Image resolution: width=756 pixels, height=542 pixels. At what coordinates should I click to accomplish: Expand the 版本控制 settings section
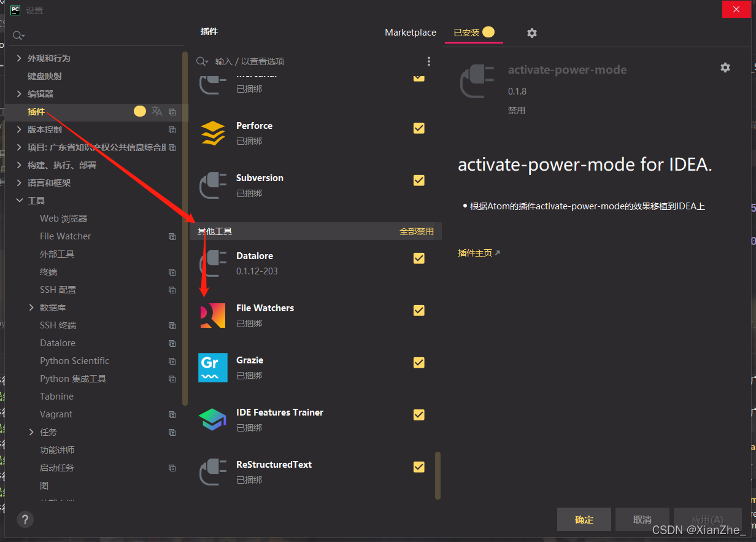coord(19,130)
